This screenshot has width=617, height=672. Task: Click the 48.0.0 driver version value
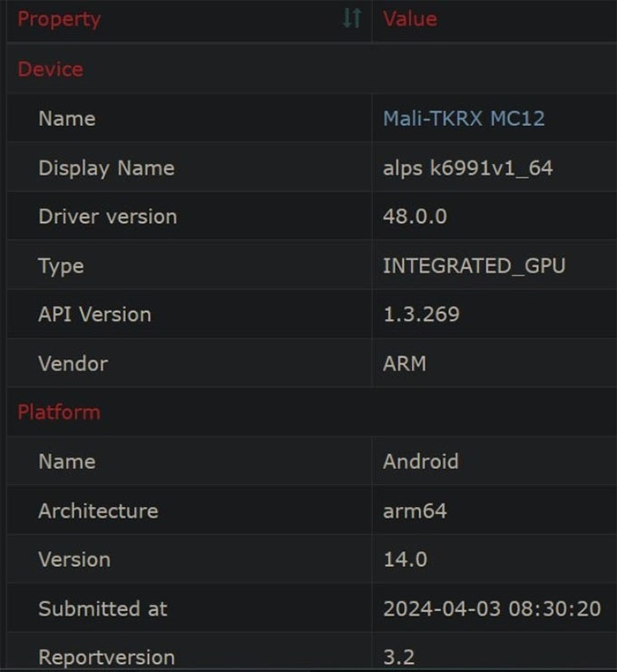pos(415,217)
